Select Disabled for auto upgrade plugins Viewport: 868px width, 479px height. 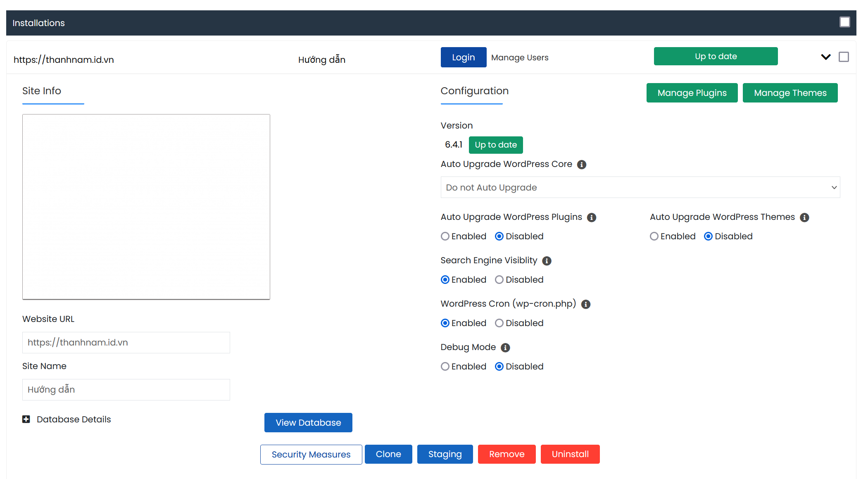499,236
